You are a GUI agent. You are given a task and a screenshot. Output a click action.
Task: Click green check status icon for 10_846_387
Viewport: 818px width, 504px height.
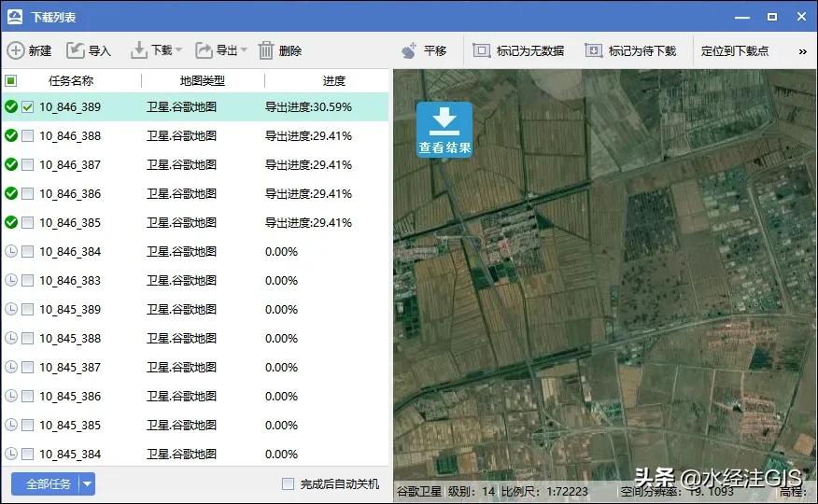[11, 164]
